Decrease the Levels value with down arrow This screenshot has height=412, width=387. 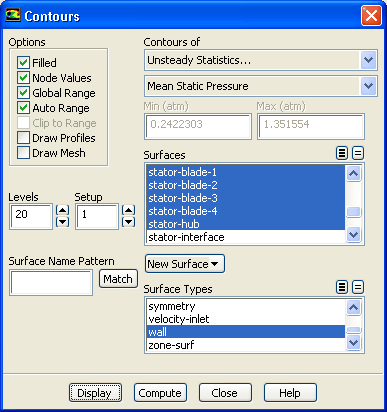pos(62,222)
